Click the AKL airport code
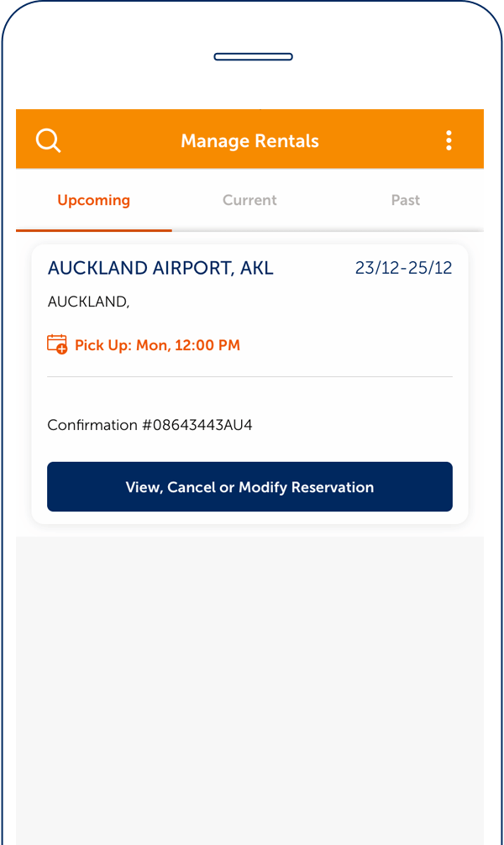 (256, 268)
